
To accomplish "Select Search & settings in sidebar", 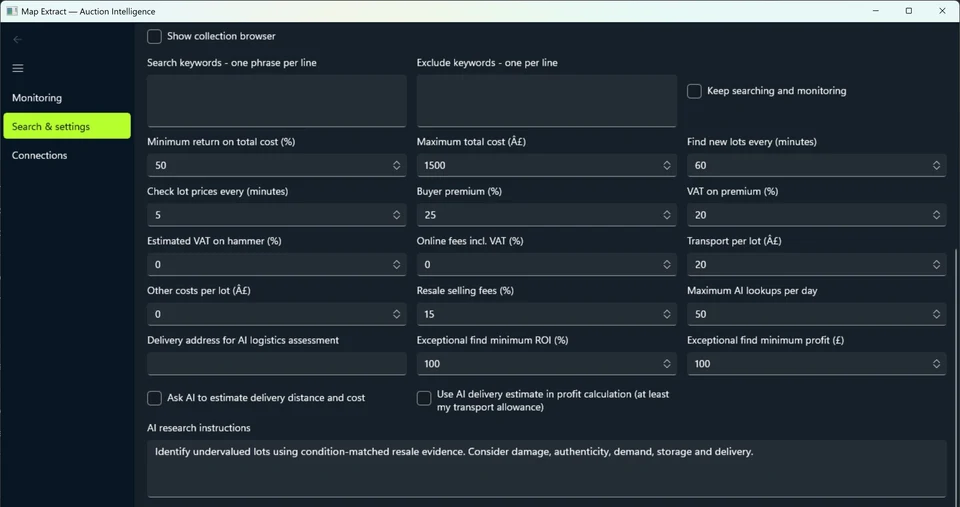I will click(67, 126).
